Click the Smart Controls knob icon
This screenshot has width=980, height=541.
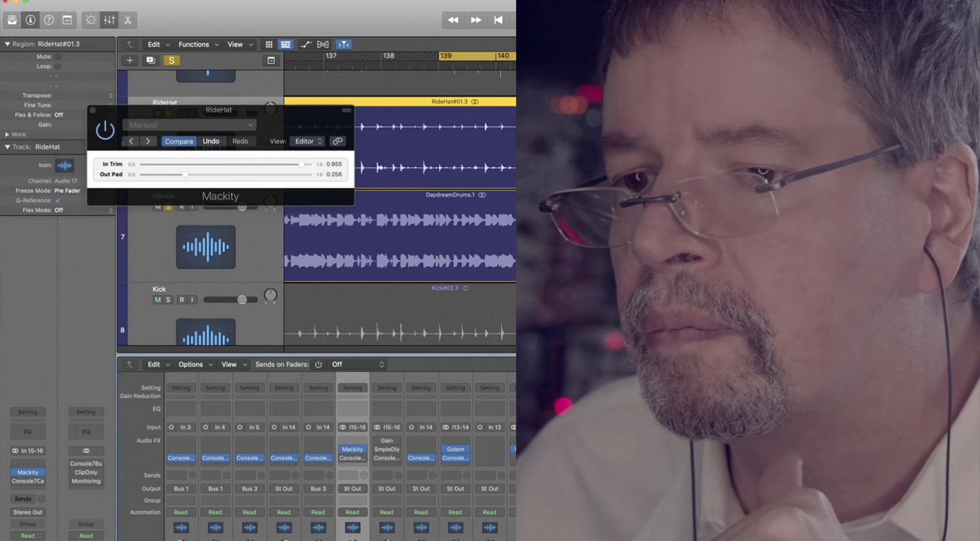(x=90, y=20)
